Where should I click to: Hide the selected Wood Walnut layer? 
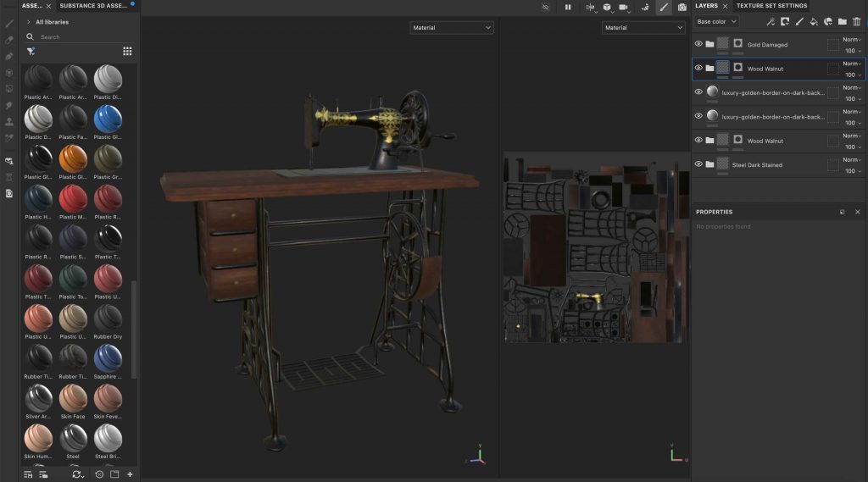click(x=698, y=68)
